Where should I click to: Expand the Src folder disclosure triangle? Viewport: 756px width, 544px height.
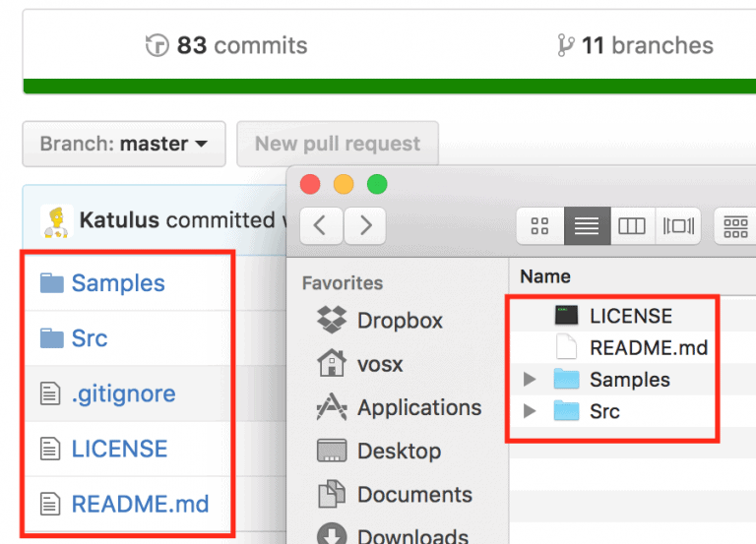[530, 411]
